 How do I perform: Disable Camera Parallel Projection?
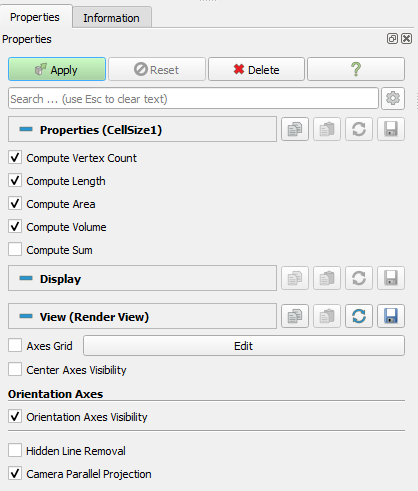coord(15,473)
